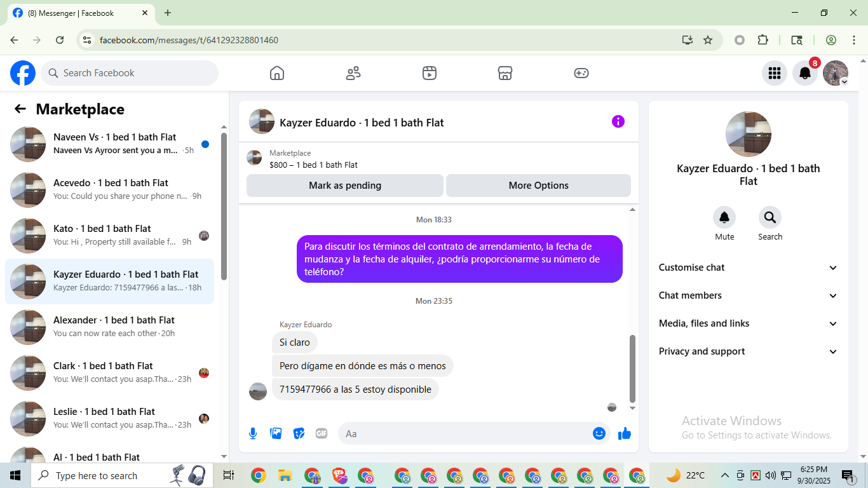Open conversation information purple i icon
The height and width of the screenshot is (488, 868).
pos(618,121)
